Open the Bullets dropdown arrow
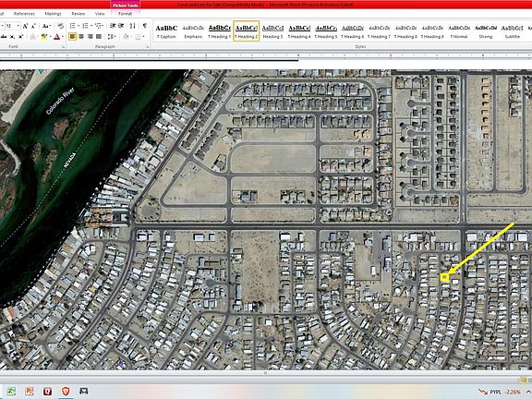 click(78, 26)
